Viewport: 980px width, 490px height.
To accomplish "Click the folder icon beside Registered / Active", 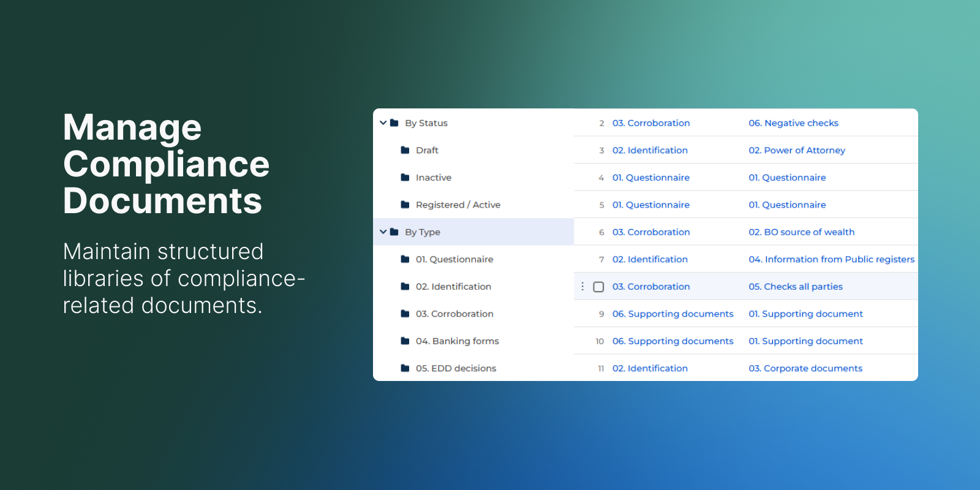I will pos(405,205).
